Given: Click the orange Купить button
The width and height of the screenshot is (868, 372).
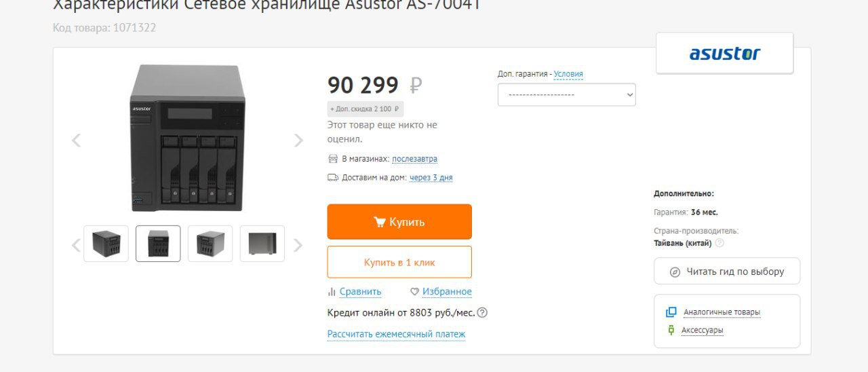Looking at the screenshot, I should point(399,222).
